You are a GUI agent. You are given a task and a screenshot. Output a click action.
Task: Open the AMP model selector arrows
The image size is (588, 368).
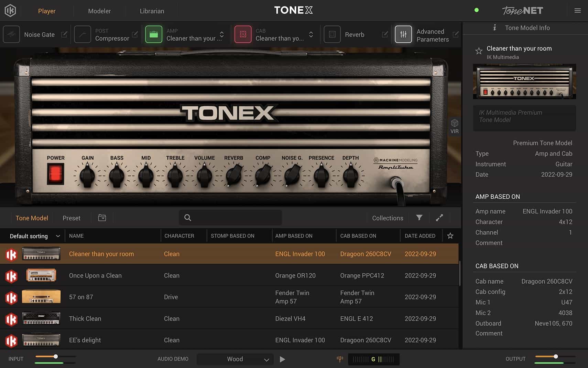tap(222, 34)
